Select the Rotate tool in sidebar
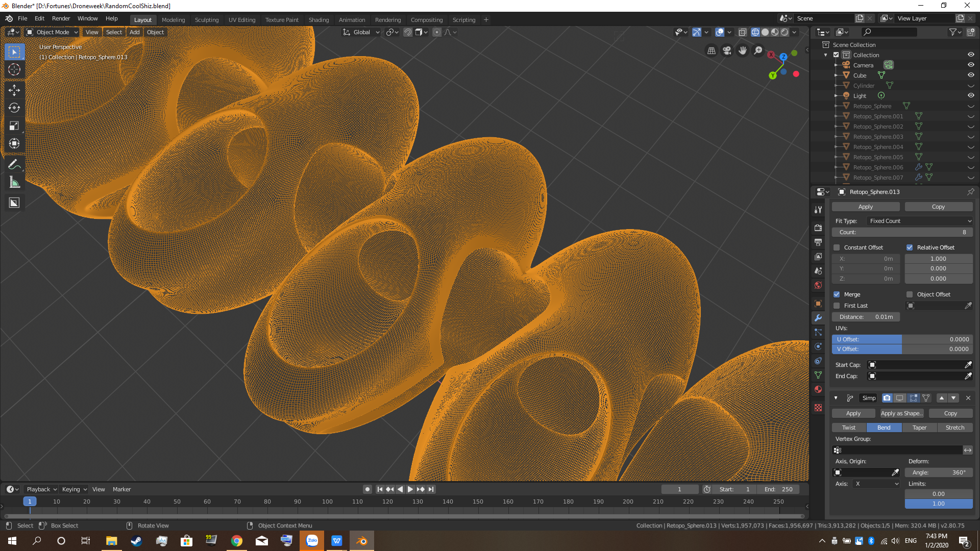Image resolution: width=980 pixels, height=551 pixels. tap(13, 107)
